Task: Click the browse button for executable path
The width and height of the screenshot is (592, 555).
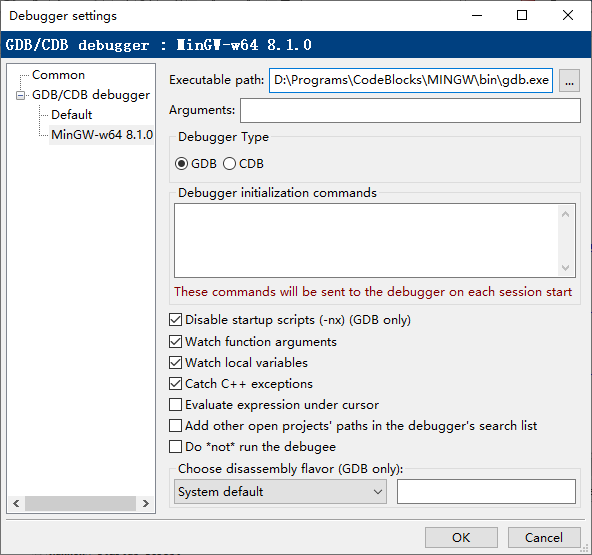Action: point(569,80)
